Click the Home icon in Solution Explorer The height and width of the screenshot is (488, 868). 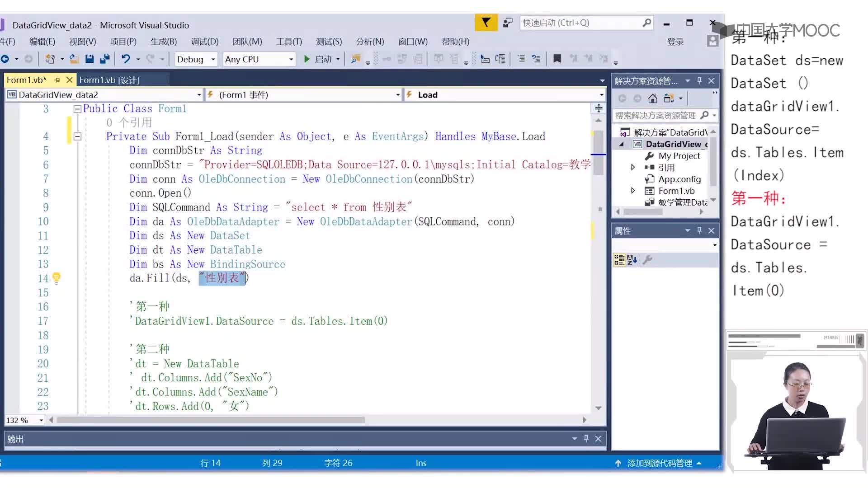pos(652,98)
